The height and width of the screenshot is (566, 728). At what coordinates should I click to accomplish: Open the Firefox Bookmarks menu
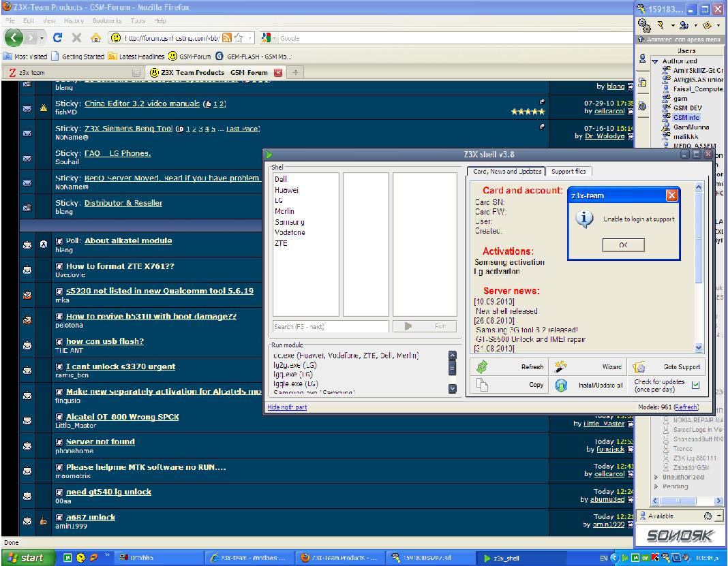tap(107, 21)
